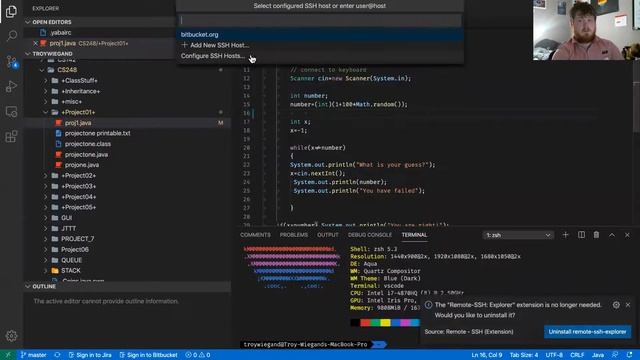Open the Source Control view
The height and width of the screenshot is (360, 640).
click(x=11, y=62)
